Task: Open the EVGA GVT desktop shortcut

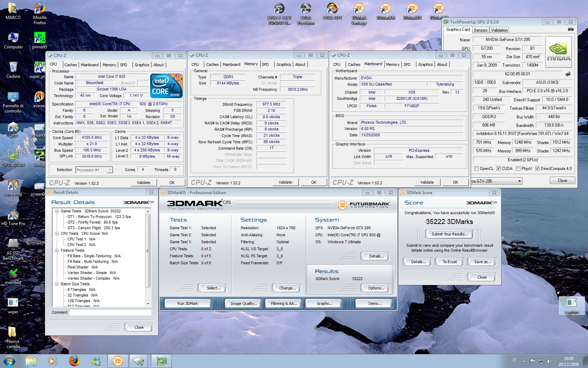Action: (x=332, y=11)
